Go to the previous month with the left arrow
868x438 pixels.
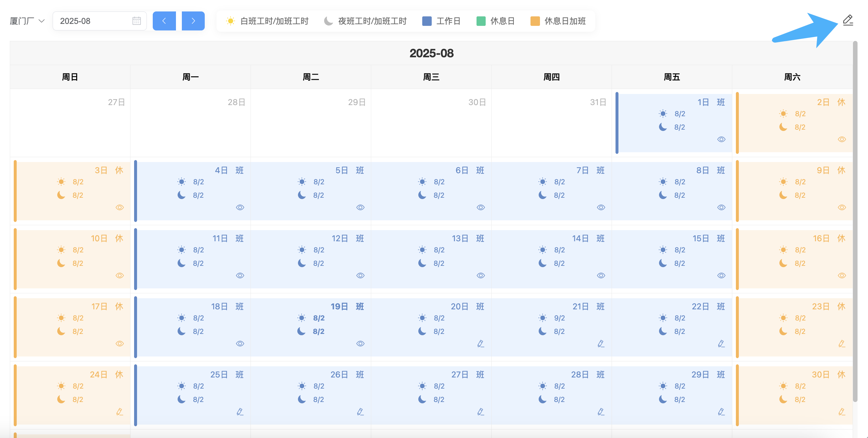click(164, 21)
